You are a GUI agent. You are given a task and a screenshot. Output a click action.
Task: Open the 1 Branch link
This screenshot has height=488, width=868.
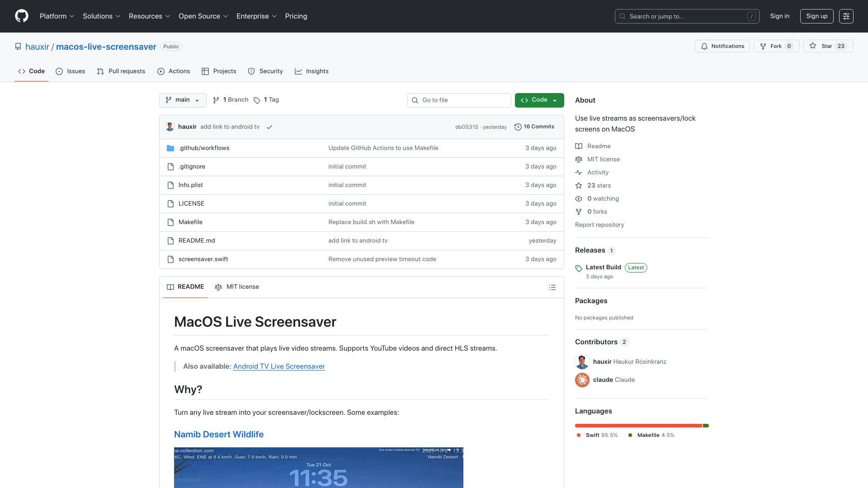(231, 100)
